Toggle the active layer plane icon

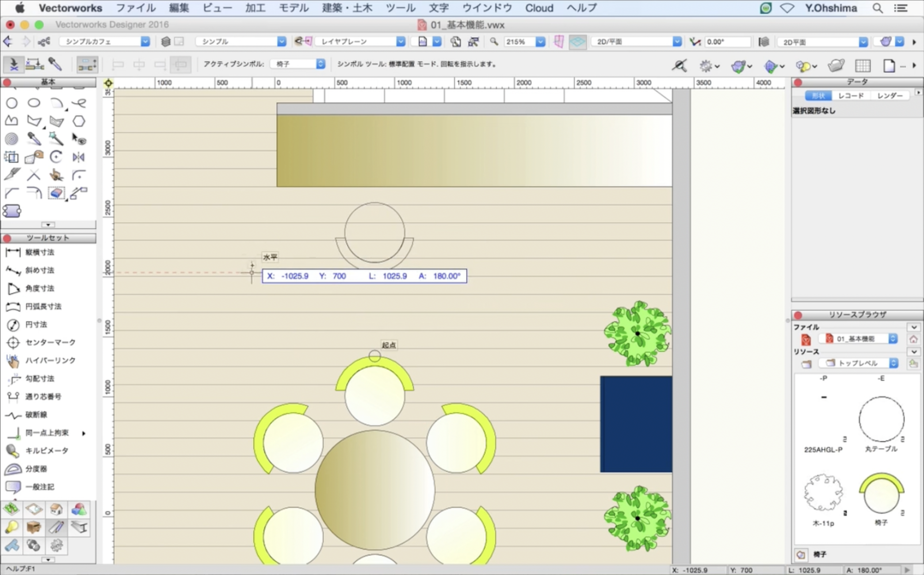tap(577, 42)
